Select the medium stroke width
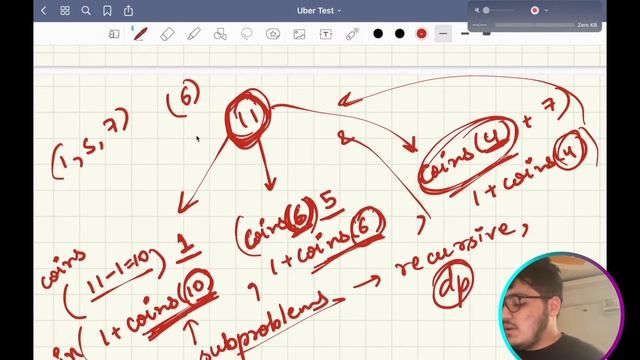This screenshot has width=640, height=360. (x=465, y=34)
